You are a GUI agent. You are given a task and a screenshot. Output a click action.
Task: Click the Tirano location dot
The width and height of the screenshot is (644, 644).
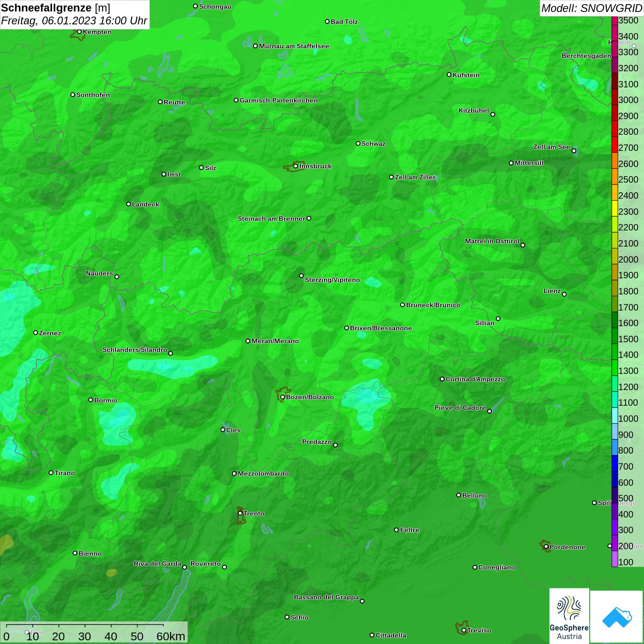[51, 472]
